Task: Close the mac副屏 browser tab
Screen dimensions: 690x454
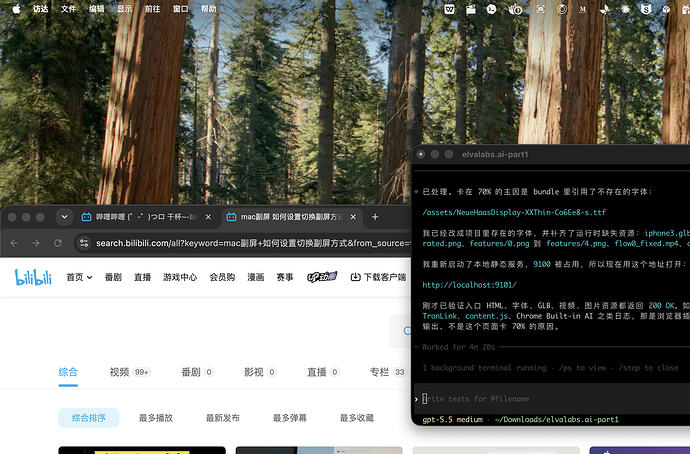Action: 353,217
